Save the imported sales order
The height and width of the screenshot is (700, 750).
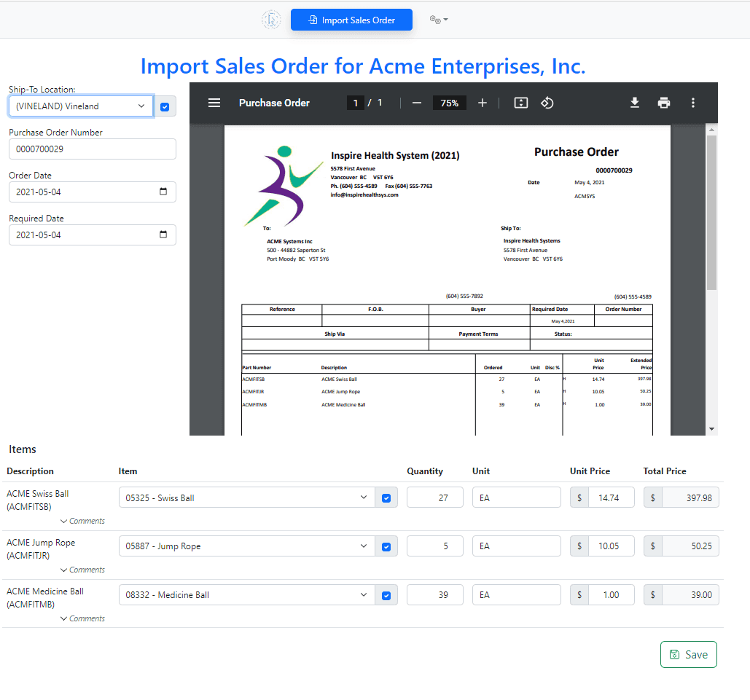pyautogui.click(x=688, y=654)
